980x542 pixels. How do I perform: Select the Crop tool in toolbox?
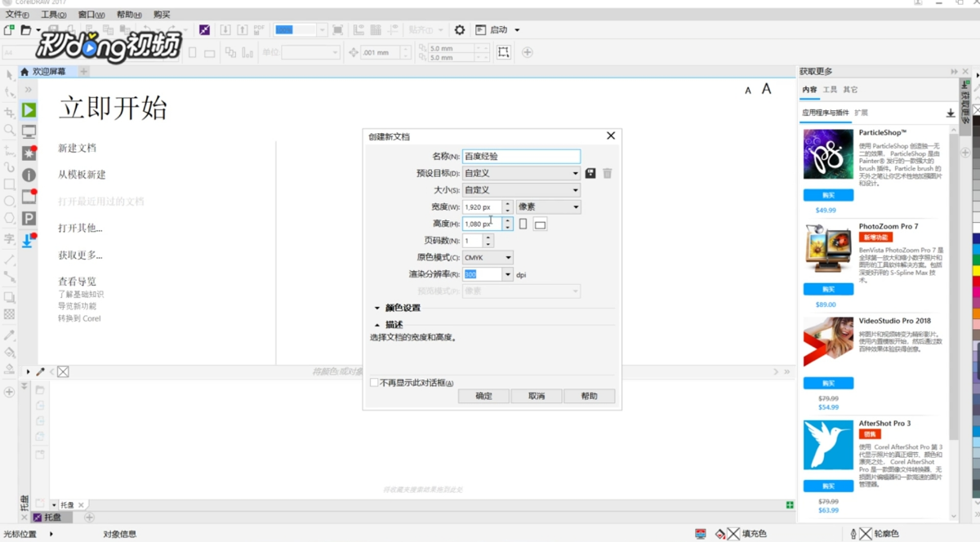(x=9, y=112)
